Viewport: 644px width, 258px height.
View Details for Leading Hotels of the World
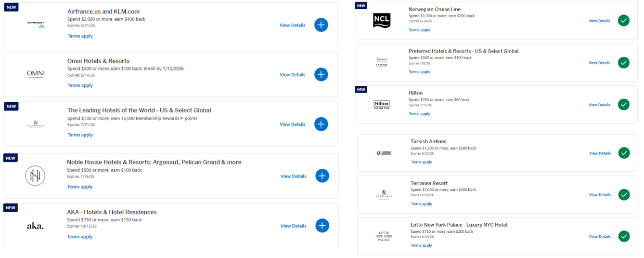tap(293, 124)
